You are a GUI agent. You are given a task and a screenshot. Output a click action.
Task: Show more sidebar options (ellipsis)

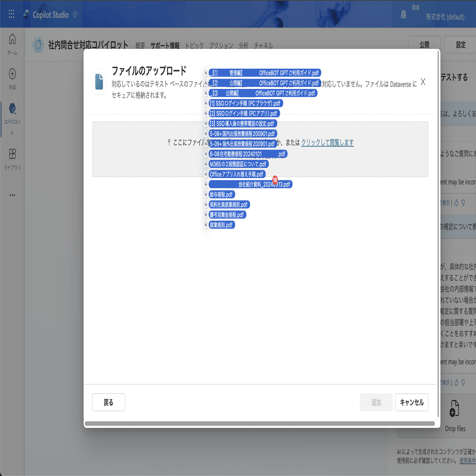(12, 195)
